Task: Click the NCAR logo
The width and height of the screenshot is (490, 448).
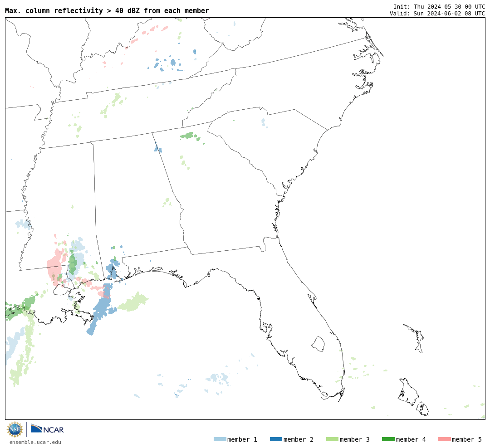Action: pos(47,429)
